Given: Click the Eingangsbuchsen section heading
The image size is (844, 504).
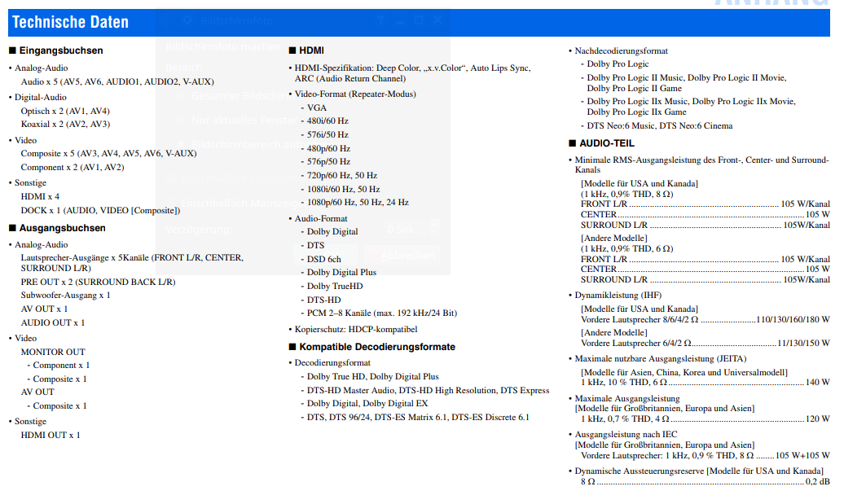Looking at the screenshot, I should [61, 50].
